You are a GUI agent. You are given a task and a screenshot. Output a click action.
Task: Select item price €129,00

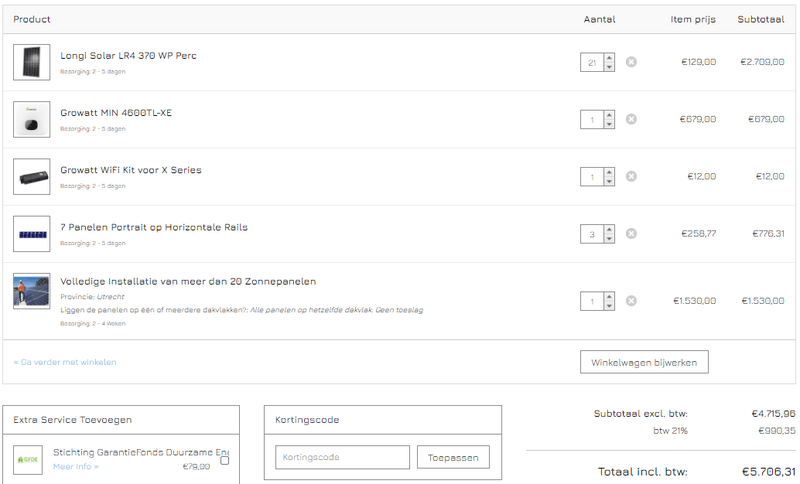[x=698, y=62]
